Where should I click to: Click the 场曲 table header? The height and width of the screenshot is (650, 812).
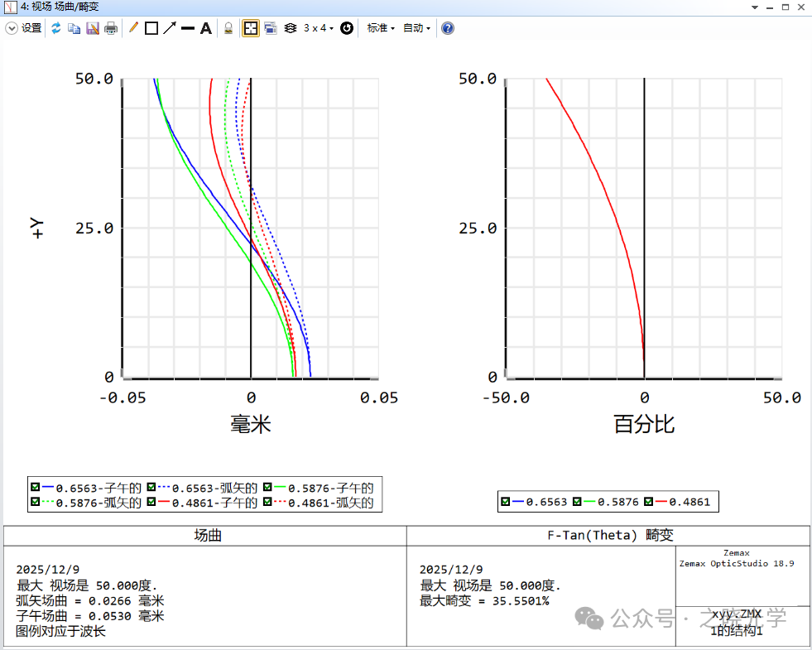click(207, 535)
